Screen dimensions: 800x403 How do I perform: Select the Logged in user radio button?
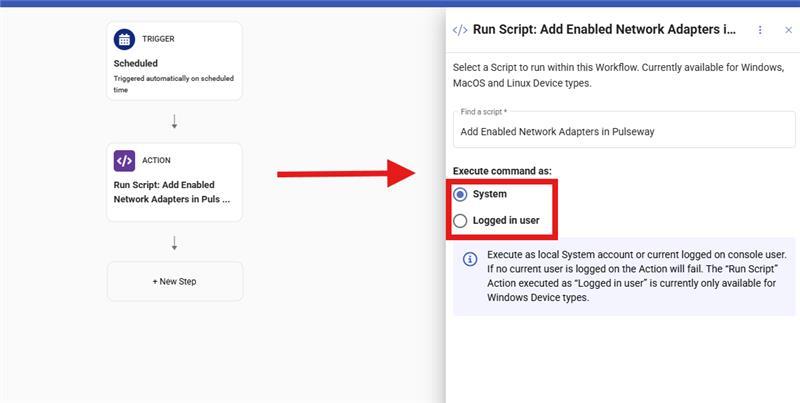tap(460, 220)
